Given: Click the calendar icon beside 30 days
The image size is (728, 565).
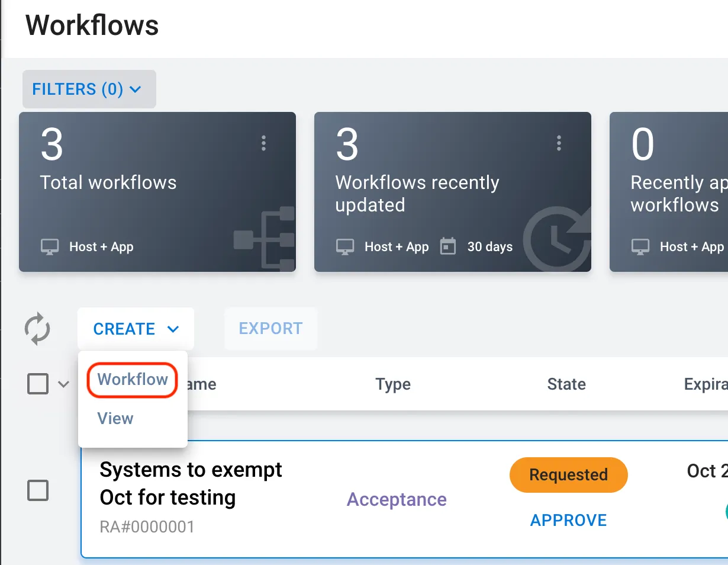Looking at the screenshot, I should 448,247.
